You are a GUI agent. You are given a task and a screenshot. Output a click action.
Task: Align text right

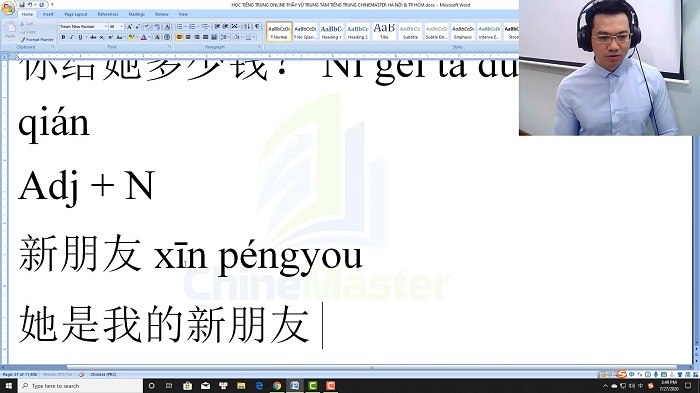point(197,37)
